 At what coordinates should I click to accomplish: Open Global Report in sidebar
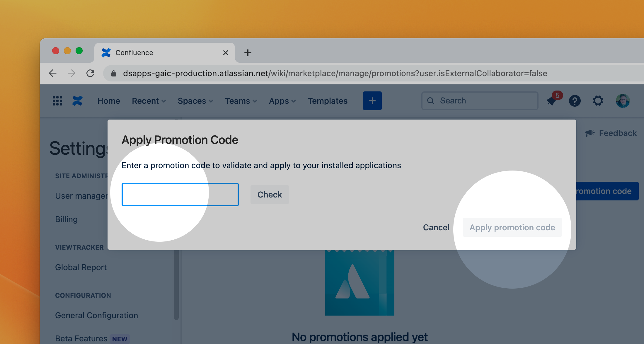coord(81,267)
